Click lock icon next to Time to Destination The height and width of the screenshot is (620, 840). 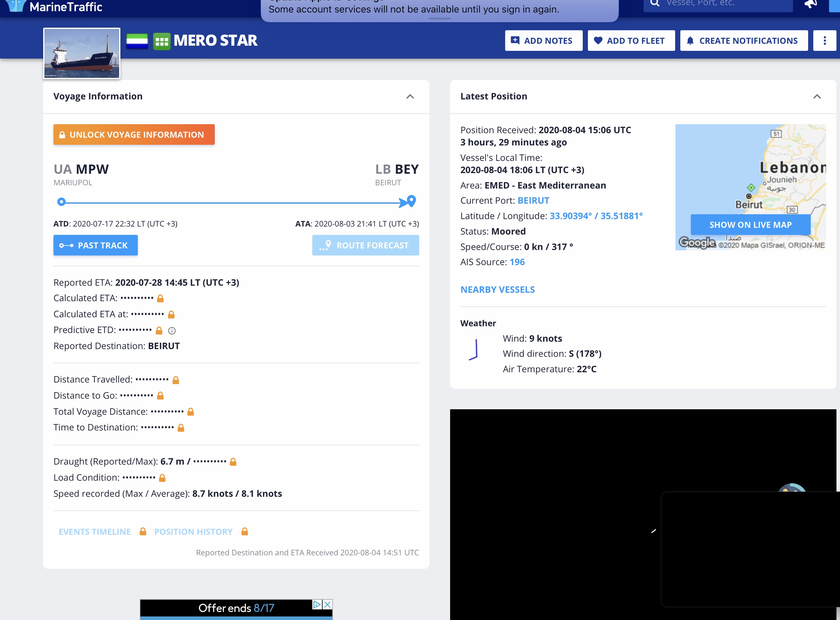tap(181, 428)
